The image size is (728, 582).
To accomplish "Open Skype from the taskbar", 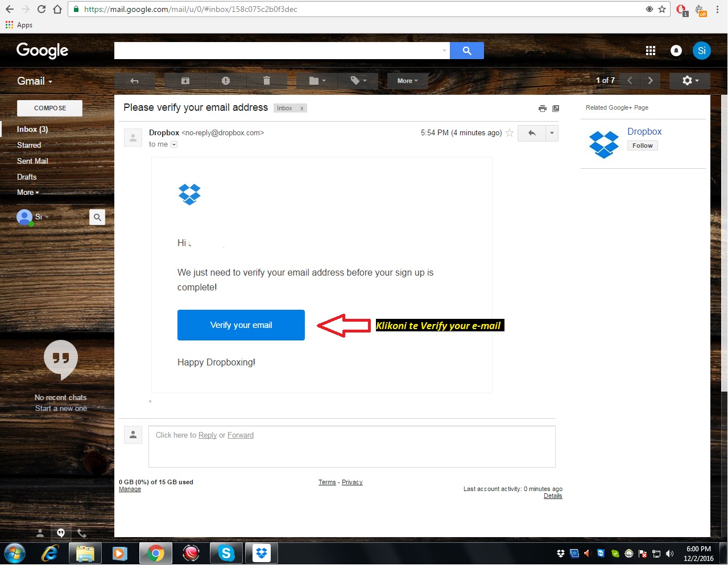I will point(226,553).
